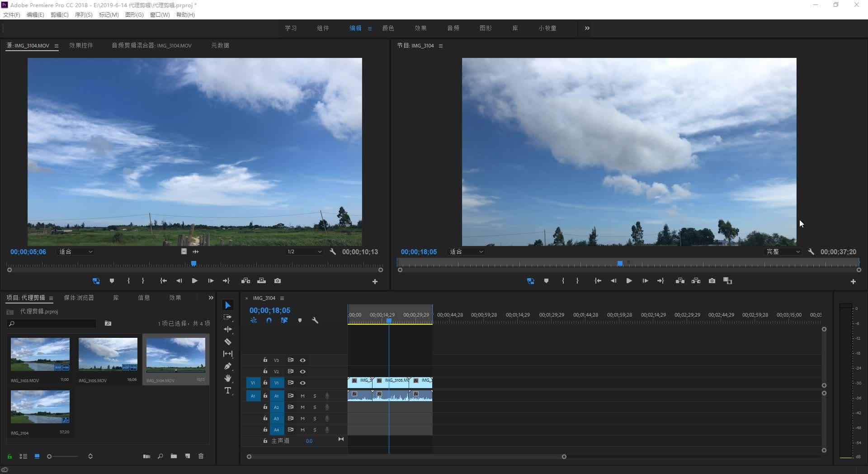Mute audio track A1
The width and height of the screenshot is (868, 474).
coord(303,396)
